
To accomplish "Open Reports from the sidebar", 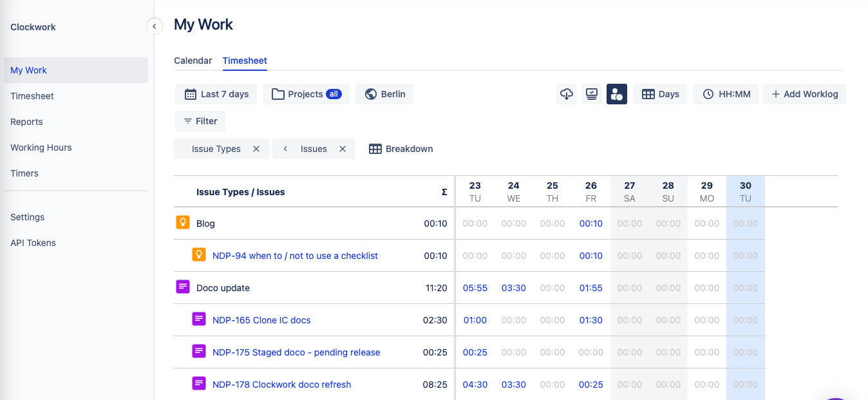I will tap(26, 122).
